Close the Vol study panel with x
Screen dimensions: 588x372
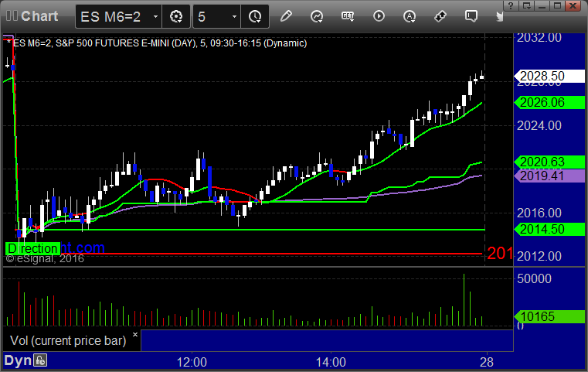[x=134, y=335]
